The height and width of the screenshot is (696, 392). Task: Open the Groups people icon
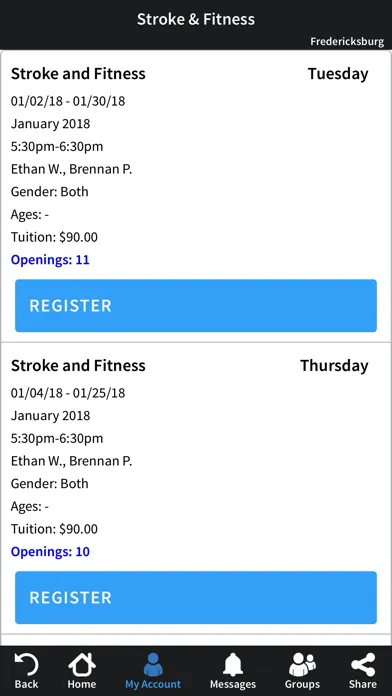tap(302, 665)
